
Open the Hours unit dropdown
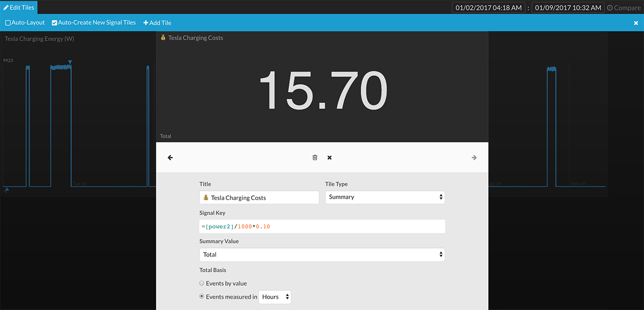coord(275,297)
